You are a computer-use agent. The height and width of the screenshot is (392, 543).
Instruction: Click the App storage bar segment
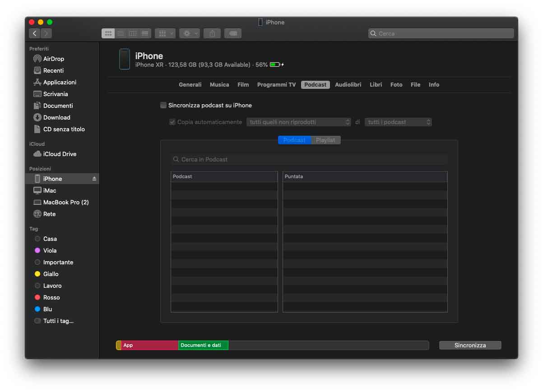(x=149, y=345)
